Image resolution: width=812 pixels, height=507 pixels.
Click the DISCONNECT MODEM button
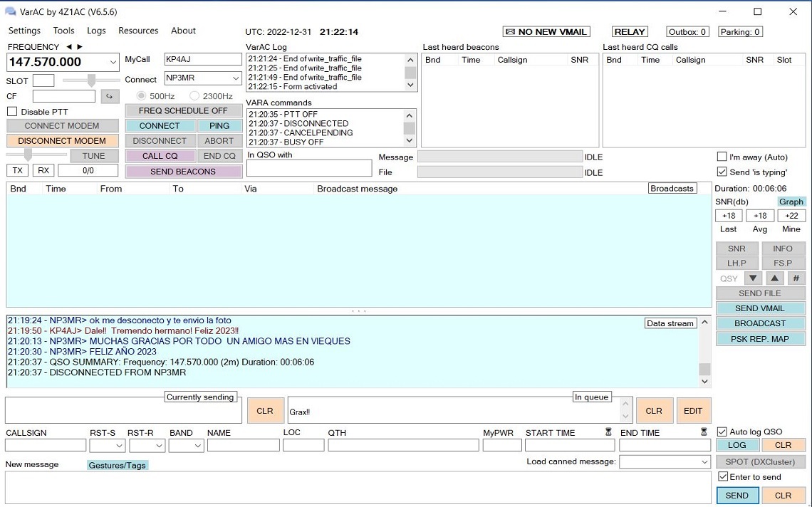click(x=62, y=141)
